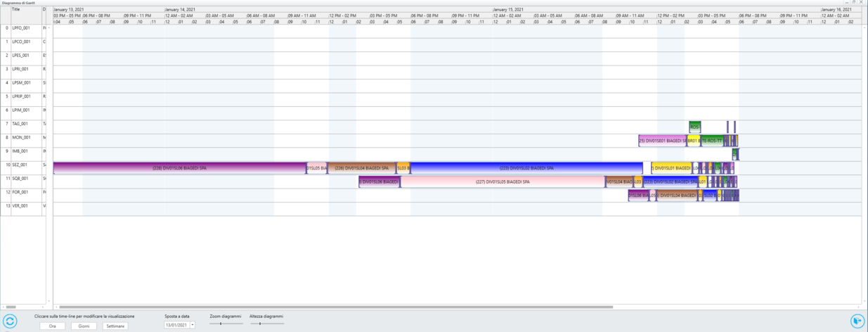This screenshot has width=868, height=332.
Task: Select green TE-ROS-TT bar in MON_001
Action: tap(712, 141)
